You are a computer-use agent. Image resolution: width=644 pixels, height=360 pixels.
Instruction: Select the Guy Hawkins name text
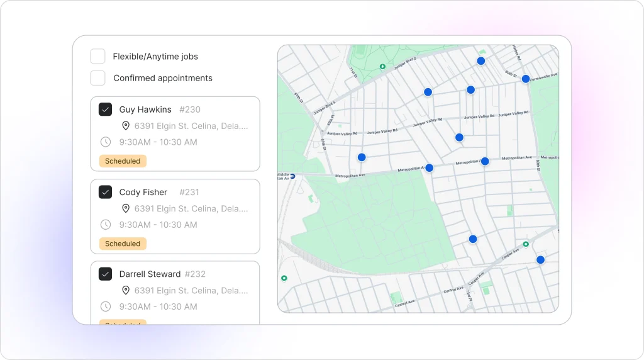(145, 110)
